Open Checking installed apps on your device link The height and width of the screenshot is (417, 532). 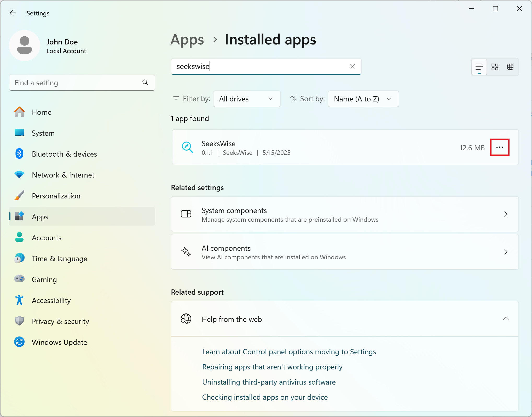[x=265, y=397]
